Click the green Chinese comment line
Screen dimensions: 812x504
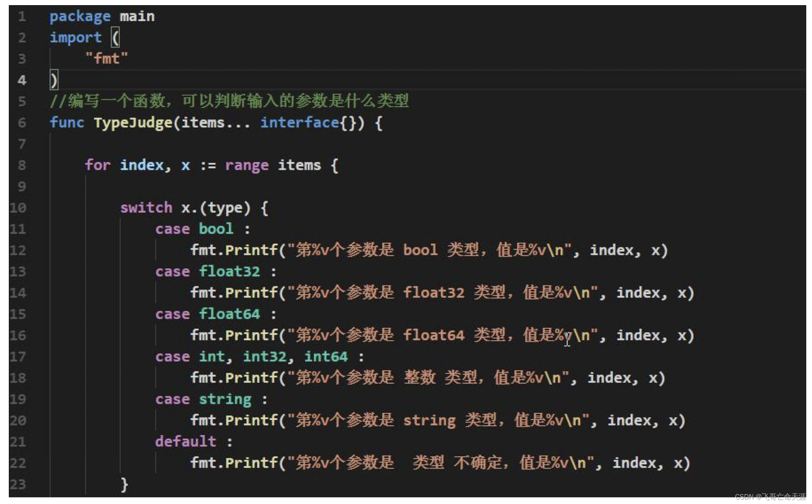point(229,101)
